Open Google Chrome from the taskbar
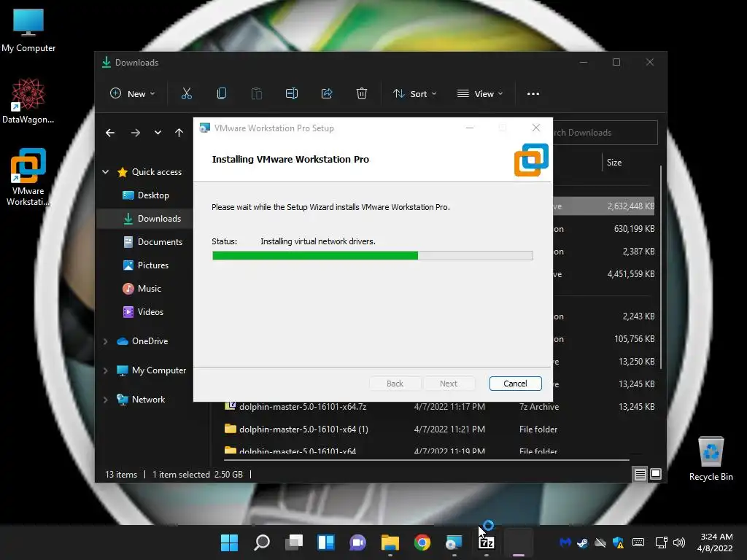 [x=422, y=542]
